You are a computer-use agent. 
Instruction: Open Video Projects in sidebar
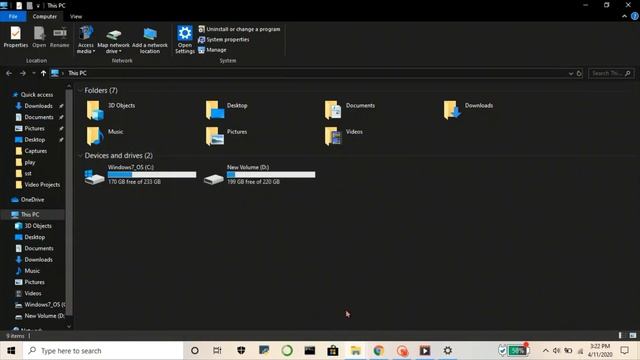(x=42, y=184)
